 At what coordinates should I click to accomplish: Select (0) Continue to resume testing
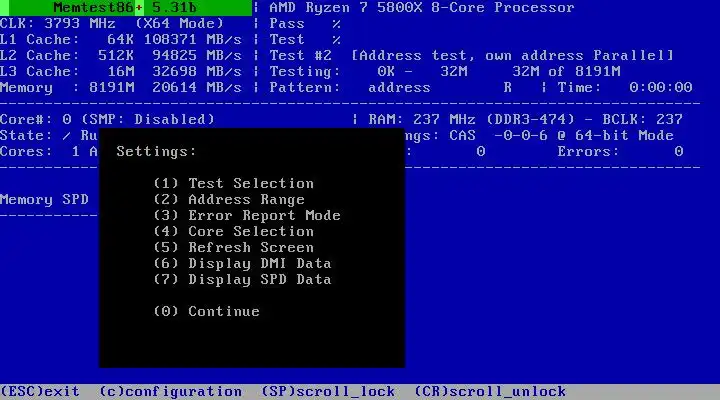pyautogui.click(x=207, y=311)
